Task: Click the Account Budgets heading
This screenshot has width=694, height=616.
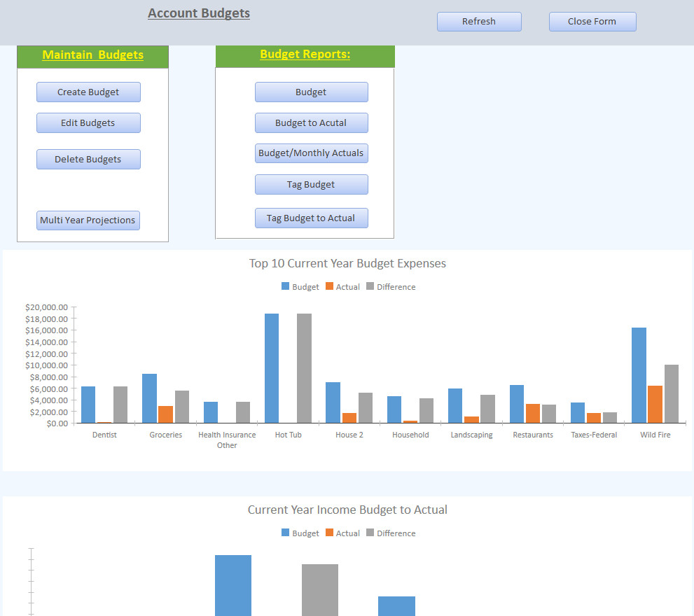Action: 199,13
